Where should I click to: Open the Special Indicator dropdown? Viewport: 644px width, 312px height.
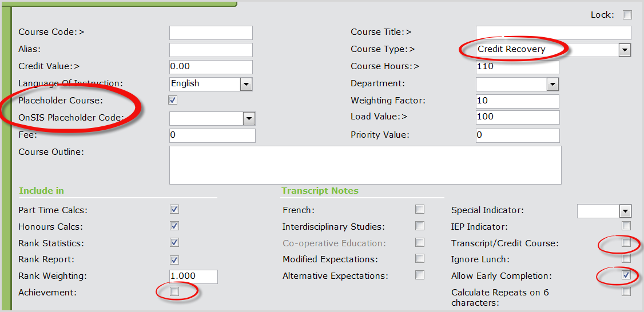625,211
